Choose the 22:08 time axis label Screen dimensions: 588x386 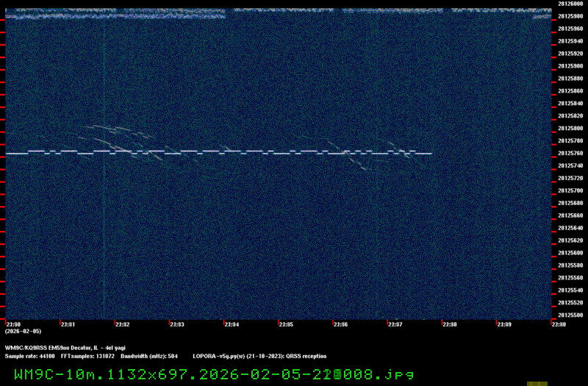(x=450, y=324)
